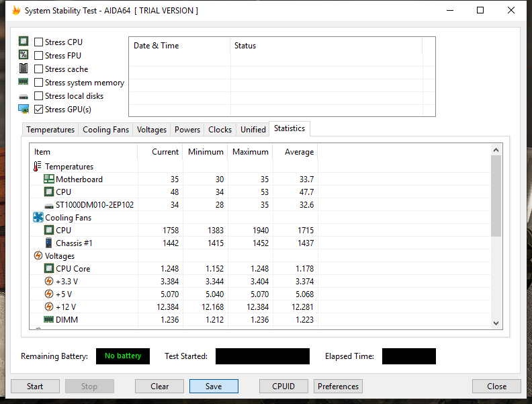Click the Current column header
The width and height of the screenshot is (532, 404).
pyautogui.click(x=160, y=152)
